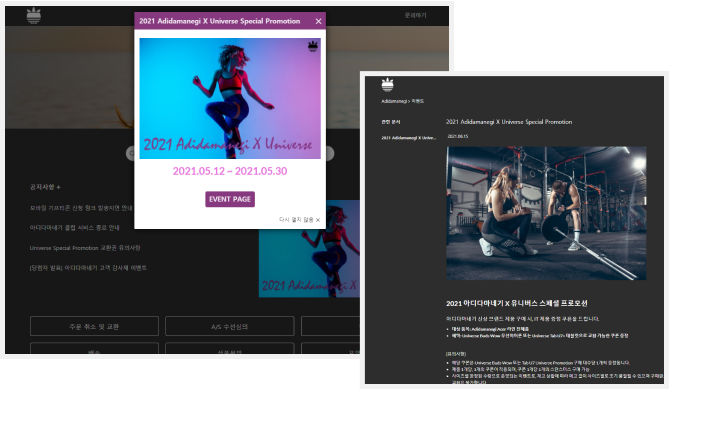Click the small logo on the popup banner
Image resolution: width=706 pixels, height=428 pixels.
[x=313, y=46]
